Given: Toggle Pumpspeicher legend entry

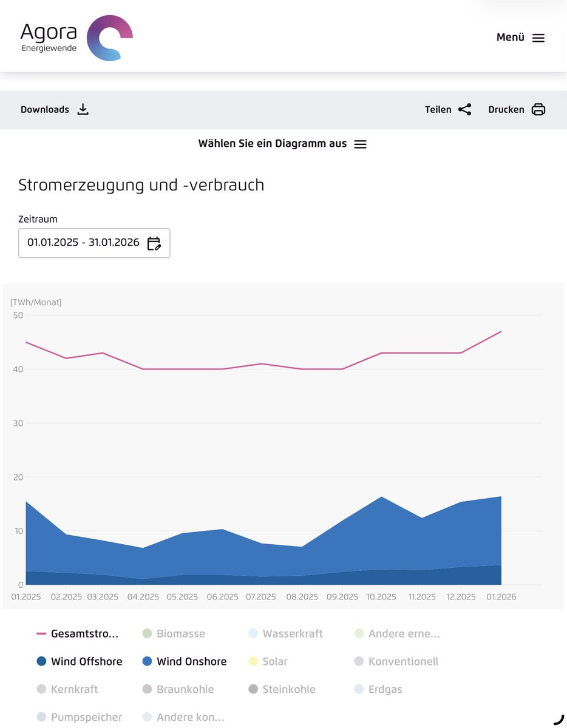Looking at the screenshot, I should point(80,717).
